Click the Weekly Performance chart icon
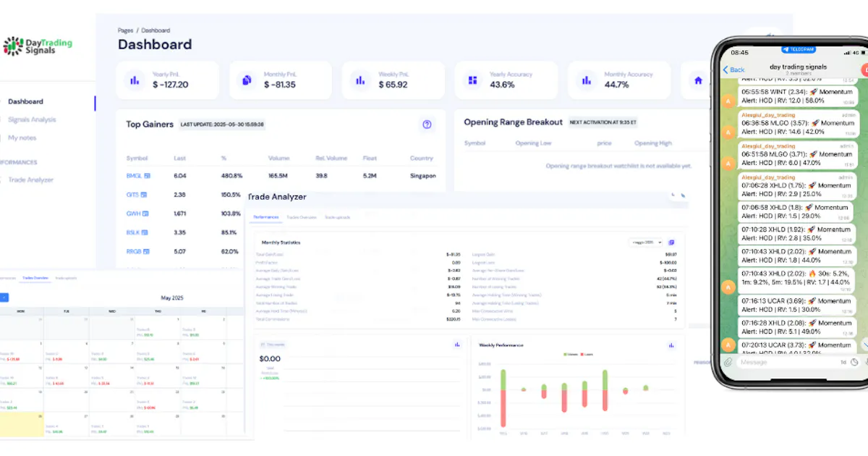This screenshot has height=456, width=868. [x=671, y=345]
